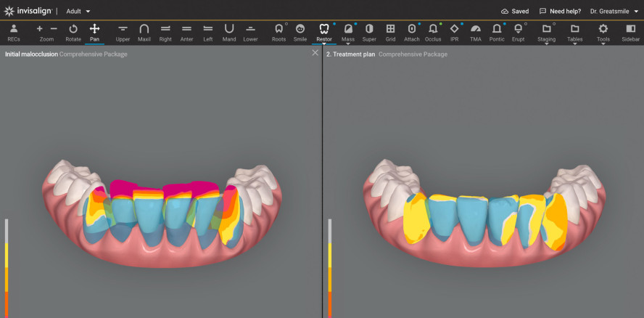The width and height of the screenshot is (644, 318).
Task: Toggle Roots visibility
Action: 278,32
